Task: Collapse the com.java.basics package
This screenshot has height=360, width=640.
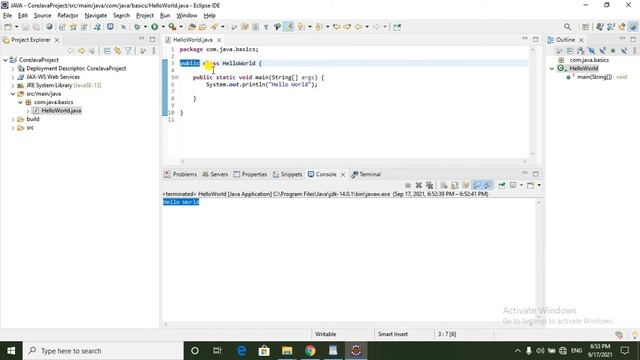Action: tap(20, 102)
